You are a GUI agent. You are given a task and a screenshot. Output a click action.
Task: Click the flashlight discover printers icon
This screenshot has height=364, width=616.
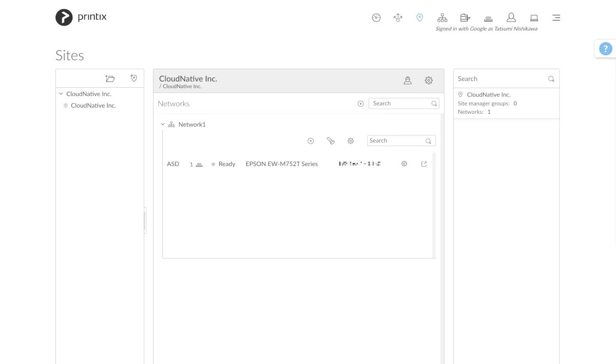click(x=331, y=140)
